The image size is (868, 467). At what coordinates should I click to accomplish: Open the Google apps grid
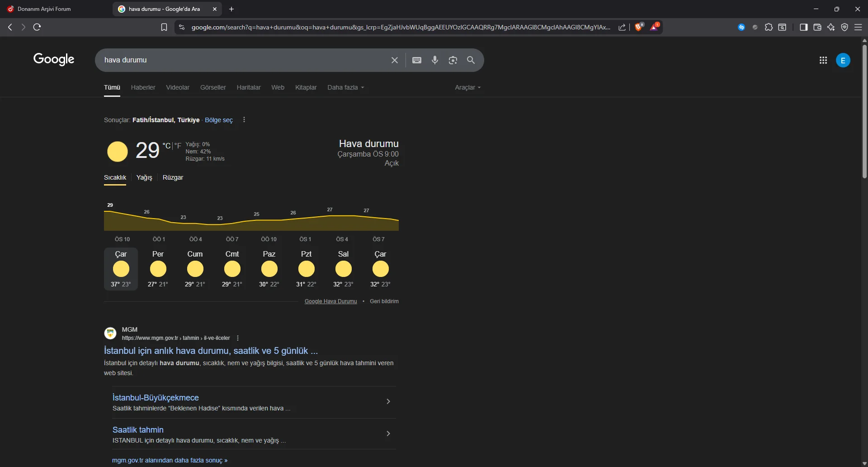click(823, 60)
